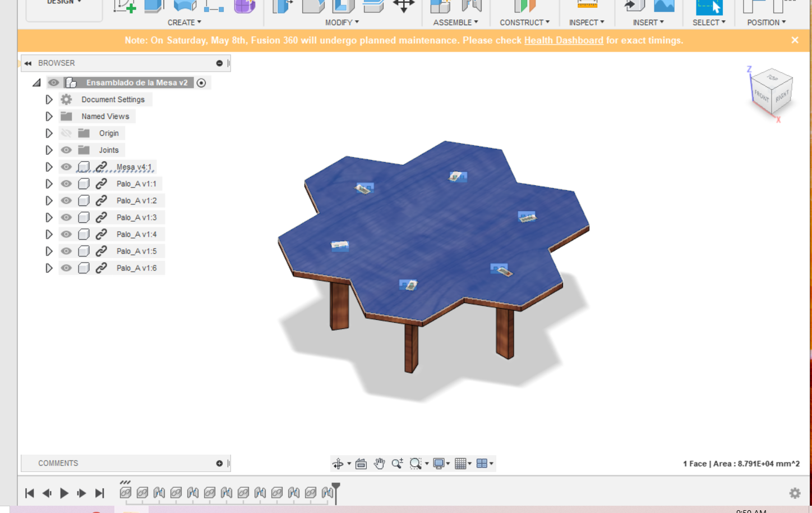The width and height of the screenshot is (812, 513).
Task: Open the Orbit type dropdown arrow
Action: pyautogui.click(x=349, y=464)
